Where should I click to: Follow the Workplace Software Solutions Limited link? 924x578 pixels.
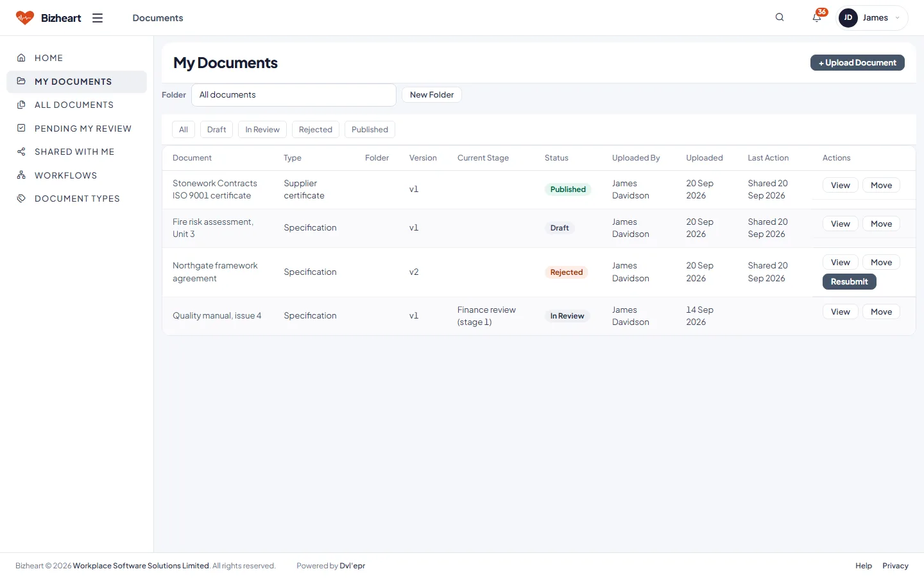pos(141,566)
